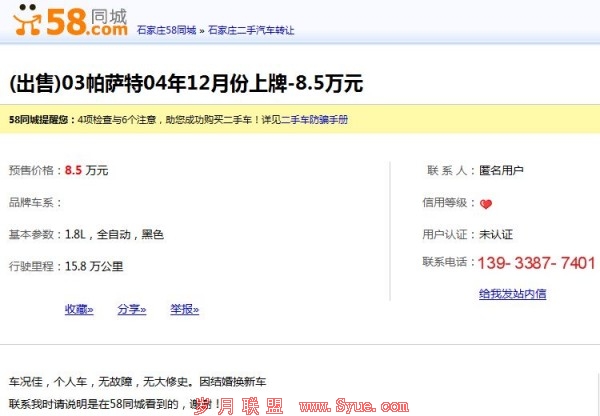Click the 举报» link
This screenshot has height=416, width=600.
[185, 309]
